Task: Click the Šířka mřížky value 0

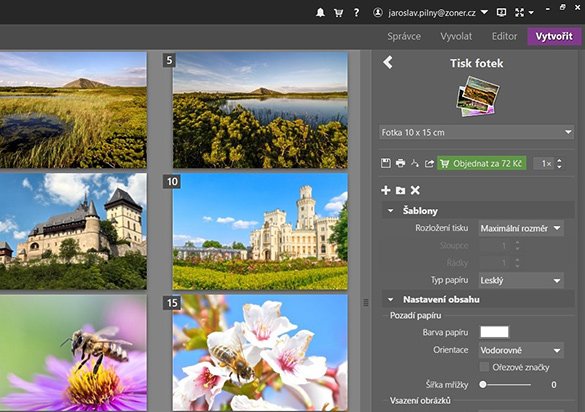Action: [554, 385]
